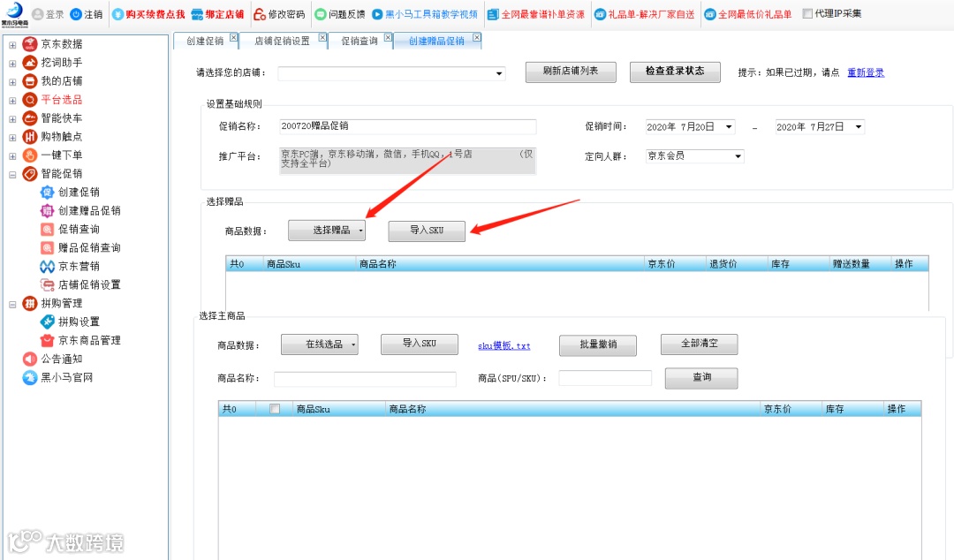Click the 拼购设置 tree icon
Viewport: 954px width, 560px height.
coord(48,322)
